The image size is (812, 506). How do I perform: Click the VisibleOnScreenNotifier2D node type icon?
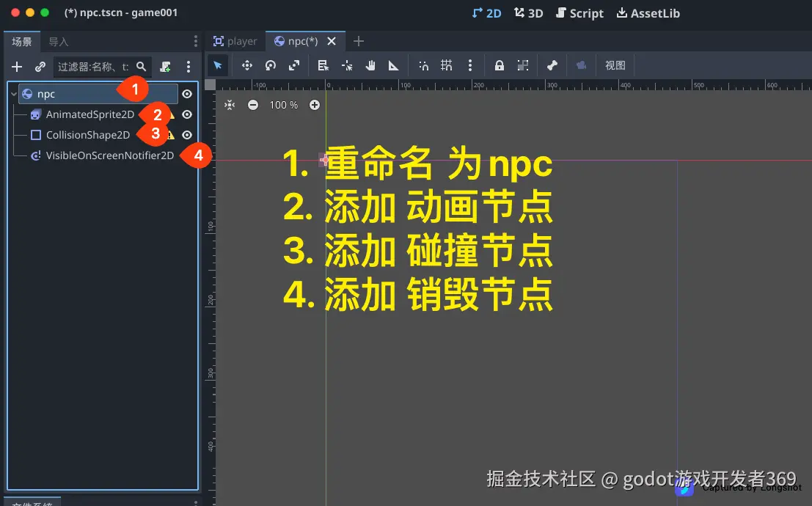coord(36,155)
